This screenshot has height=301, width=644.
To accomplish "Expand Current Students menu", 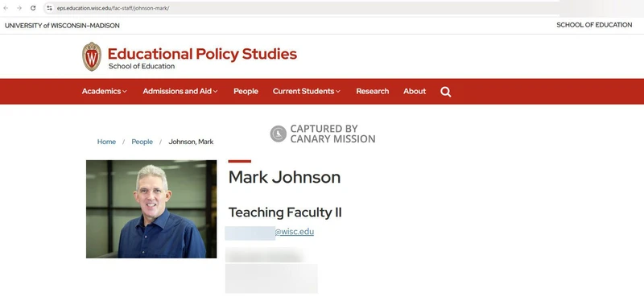I will (x=307, y=91).
